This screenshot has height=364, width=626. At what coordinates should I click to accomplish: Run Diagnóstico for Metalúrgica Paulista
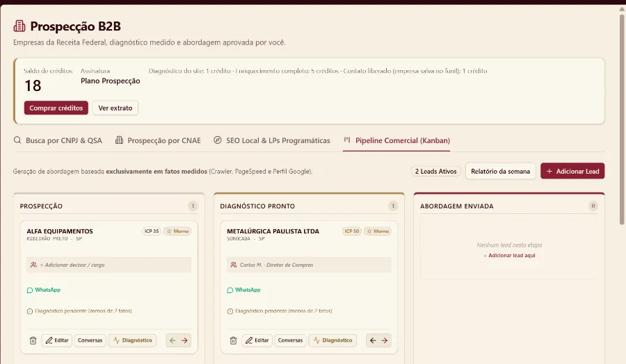[x=332, y=340]
